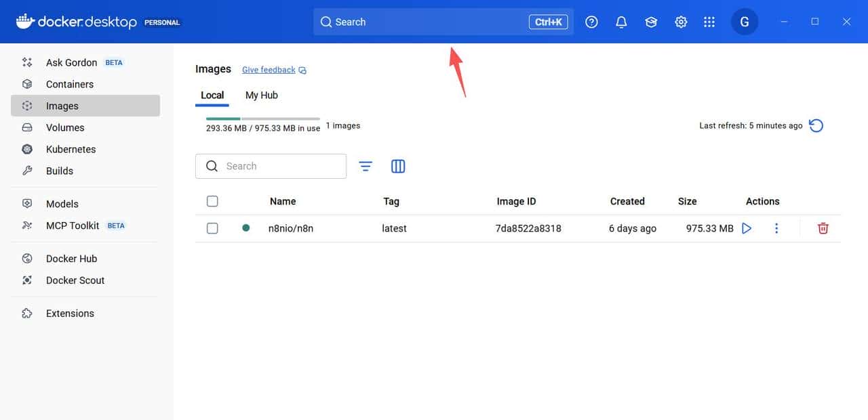Delete the n8nio/n8n image

[x=823, y=228]
